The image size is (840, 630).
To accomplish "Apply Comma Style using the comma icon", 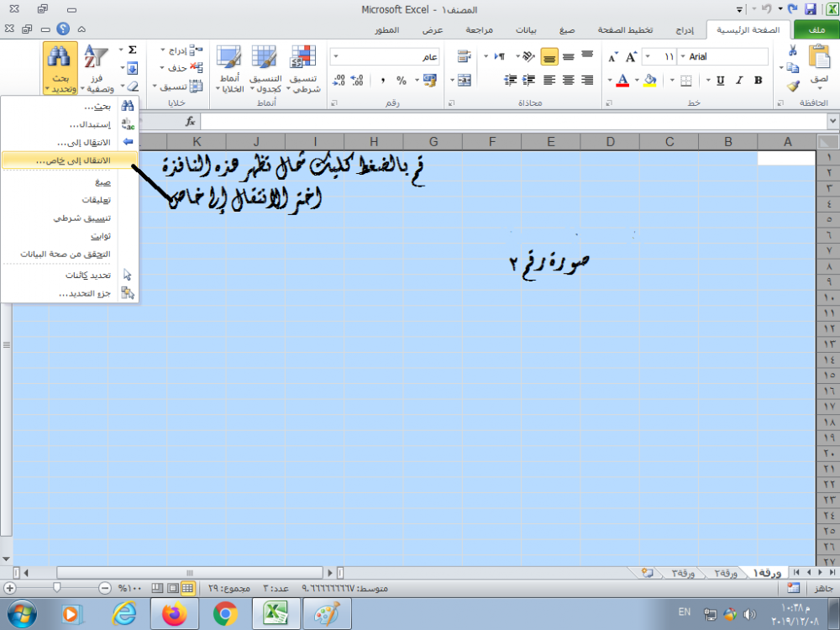I will pos(382,81).
